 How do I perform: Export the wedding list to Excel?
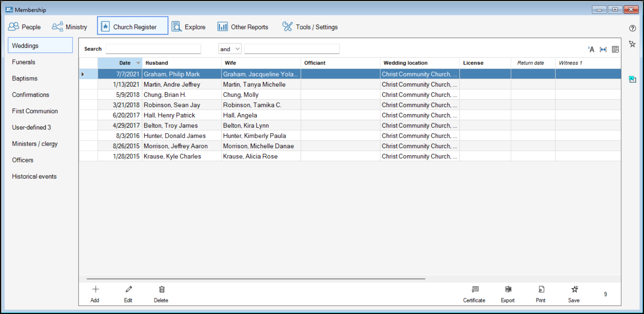(508, 289)
